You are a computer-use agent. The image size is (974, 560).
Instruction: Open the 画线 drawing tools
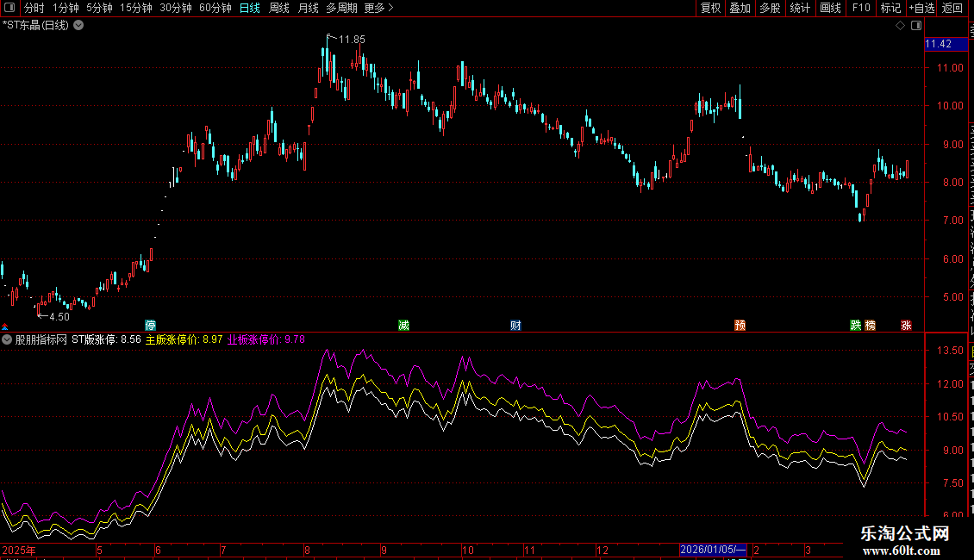[x=831, y=8]
